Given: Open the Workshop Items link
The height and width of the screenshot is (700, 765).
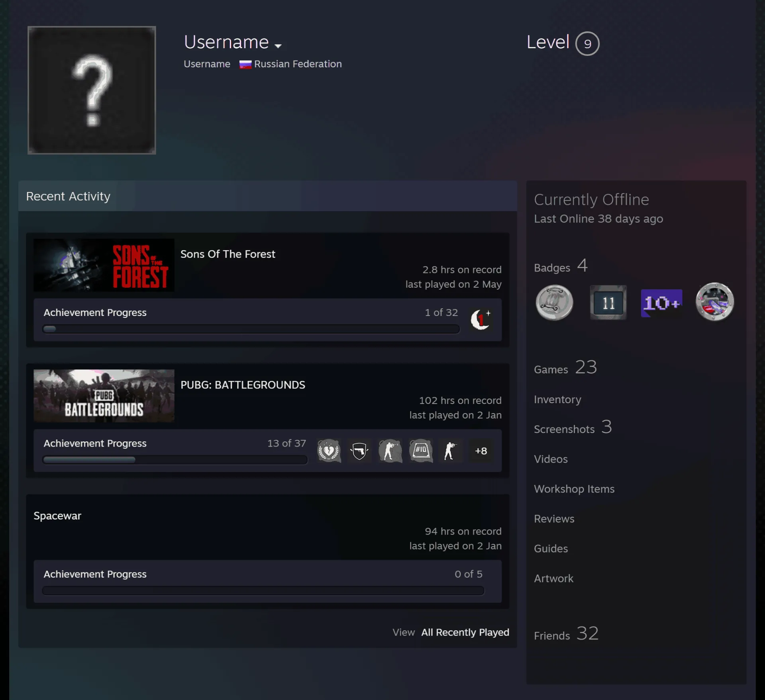Looking at the screenshot, I should click(574, 489).
